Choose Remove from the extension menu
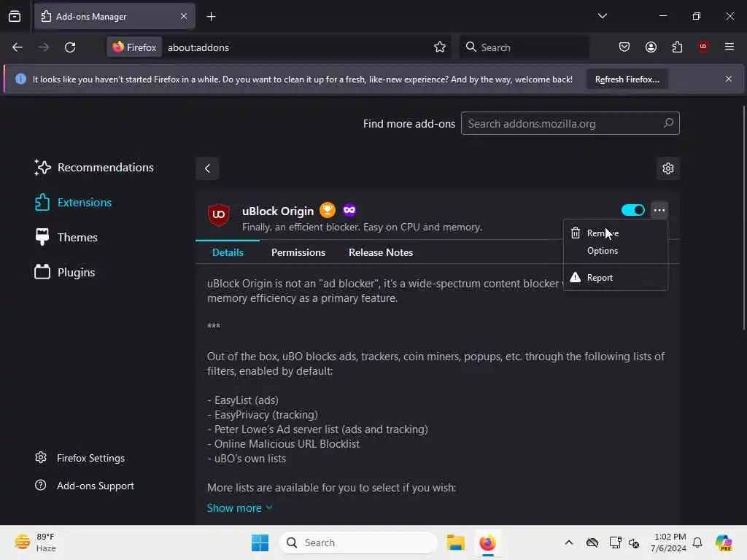747x560 pixels. (615, 233)
